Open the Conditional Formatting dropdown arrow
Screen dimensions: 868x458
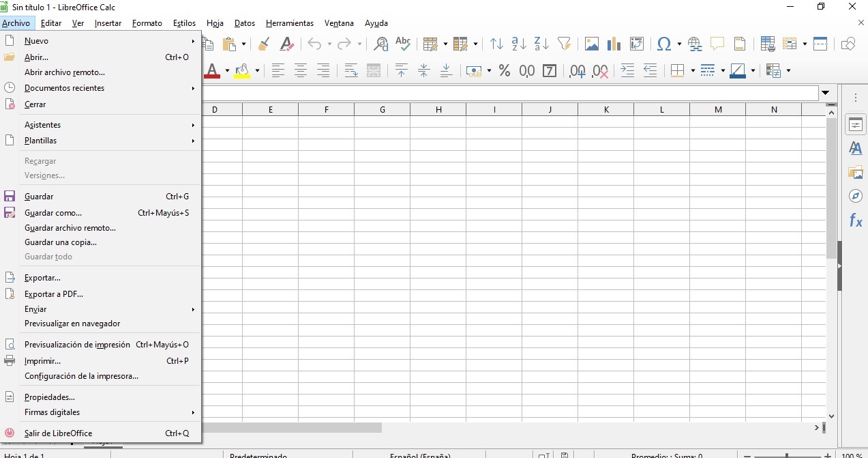pyautogui.click(x=788, y=70)
